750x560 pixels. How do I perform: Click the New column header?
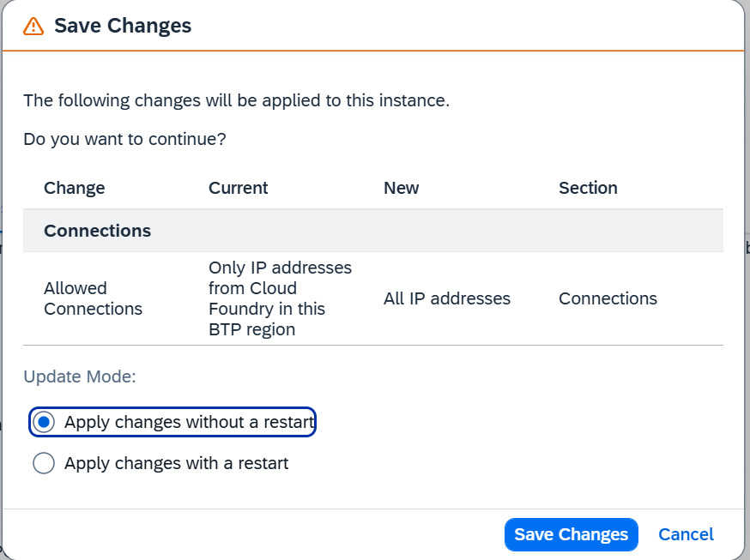[x=402, y=188]
